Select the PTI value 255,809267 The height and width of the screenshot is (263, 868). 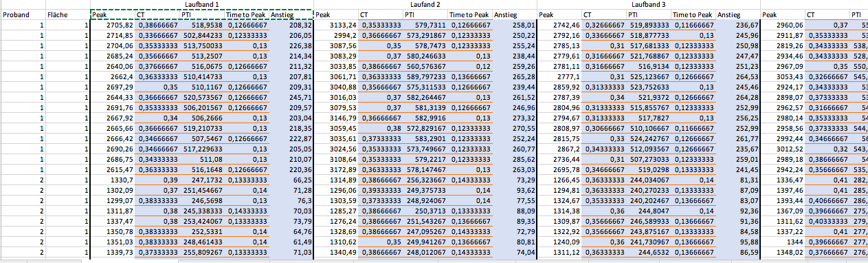pos(201,252)
